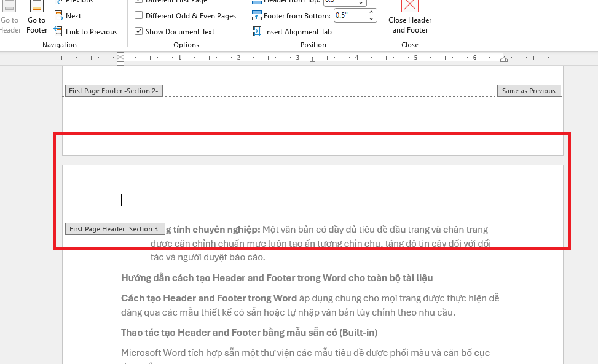Image resolution: width=598 pixels, height=364 pixels.
Task: Enable Different Odd & Even Pages
Action: click(x=186, y=15)
